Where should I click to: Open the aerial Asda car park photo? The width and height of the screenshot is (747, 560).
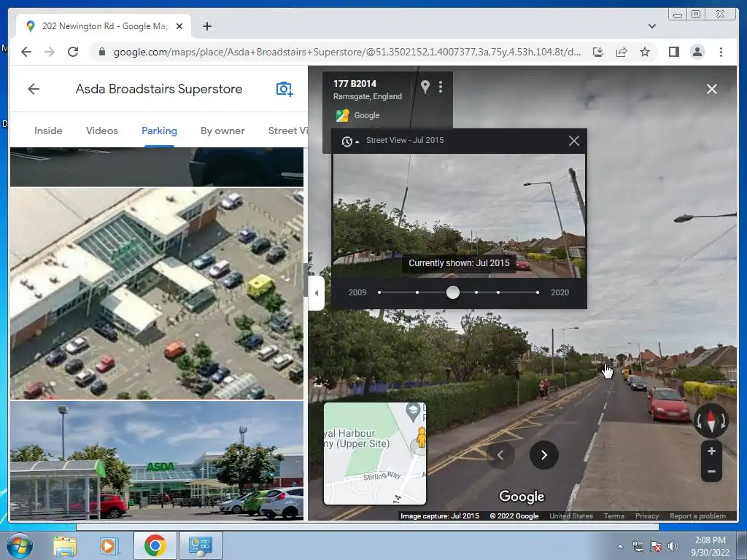pos(157,293)
